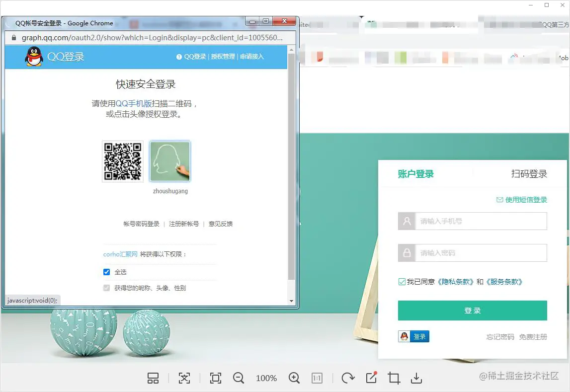Click the QQ penguin logo in popup header
Screen dimensions: 570x392
point(34,57)
